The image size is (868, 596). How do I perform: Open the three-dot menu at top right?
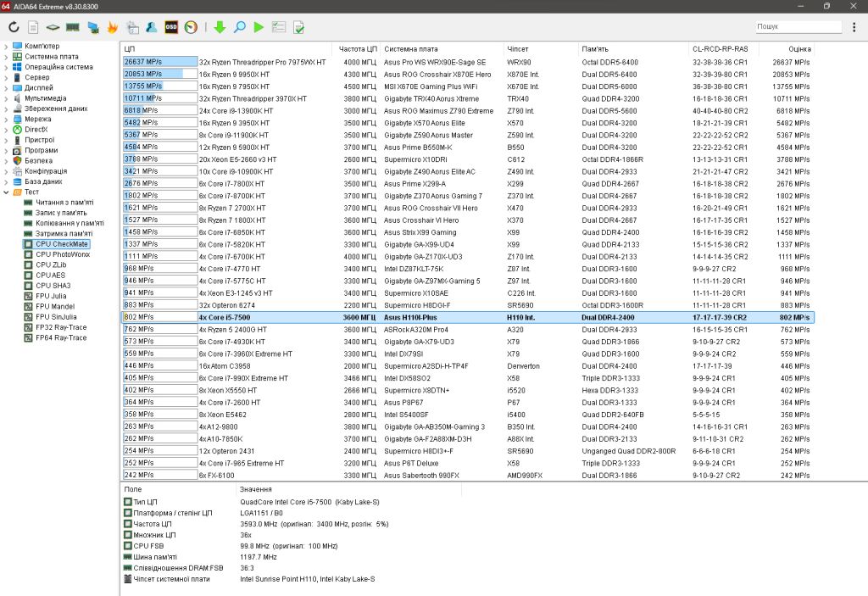[x=854, y=26]
